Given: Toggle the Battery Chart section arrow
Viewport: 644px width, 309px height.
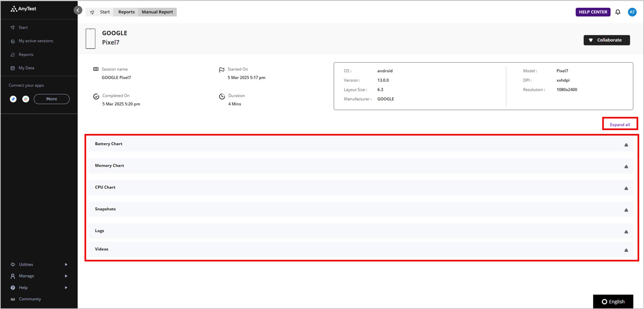Looking at the screenshot, I should 626,145.
